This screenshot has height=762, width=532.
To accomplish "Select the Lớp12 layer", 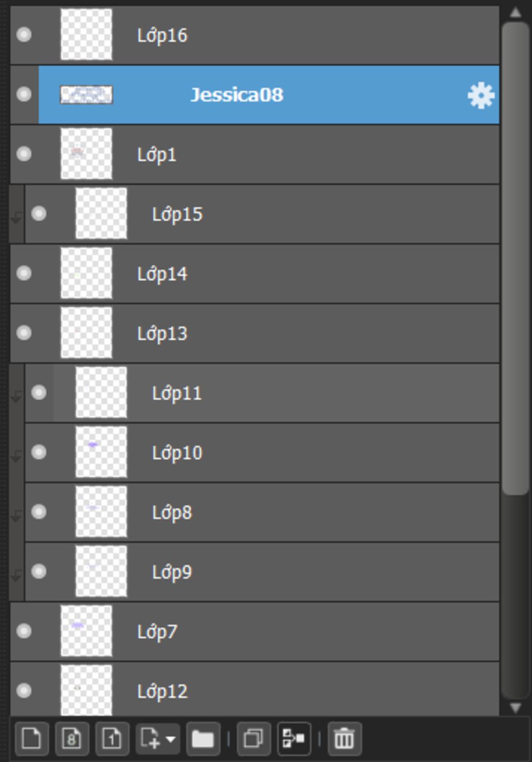I will 255,689.
